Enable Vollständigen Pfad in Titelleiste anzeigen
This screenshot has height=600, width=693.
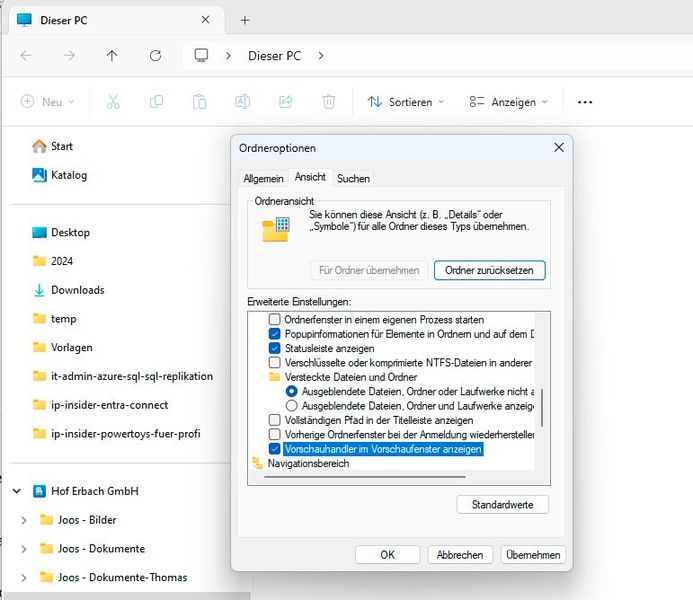click(274, 420)
